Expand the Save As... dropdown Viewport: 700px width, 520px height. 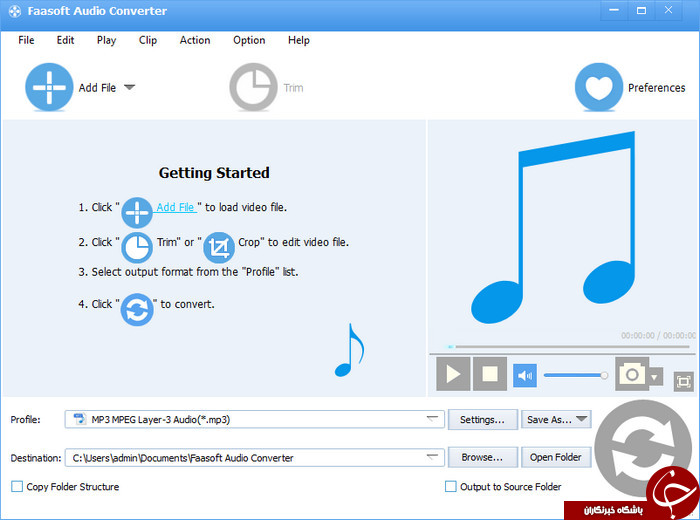tap(581, 419)
